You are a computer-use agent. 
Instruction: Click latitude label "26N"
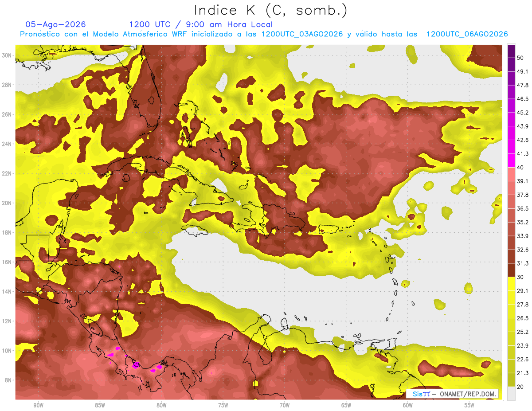tap(8, 114)
